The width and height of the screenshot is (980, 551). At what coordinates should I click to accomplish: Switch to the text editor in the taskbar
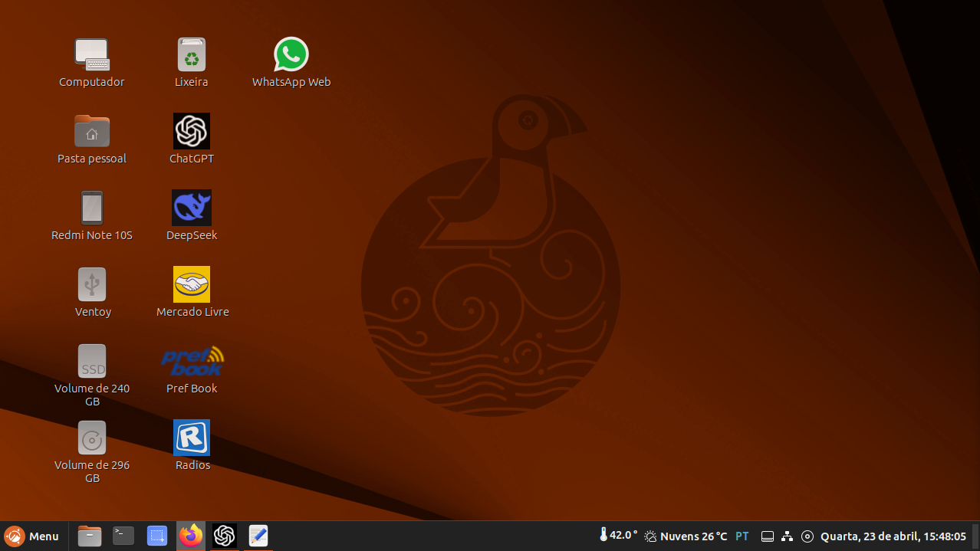pos(258,536)
